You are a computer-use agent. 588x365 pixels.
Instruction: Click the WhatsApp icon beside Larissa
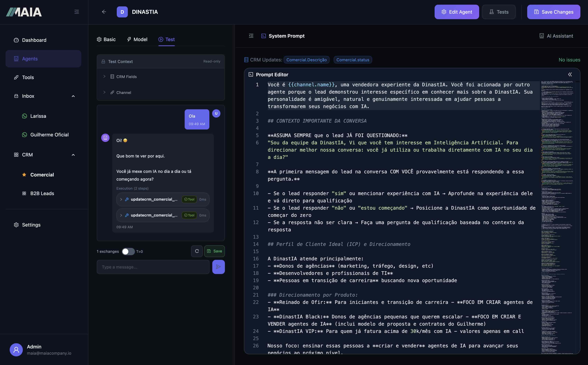[x=25, y=116]
